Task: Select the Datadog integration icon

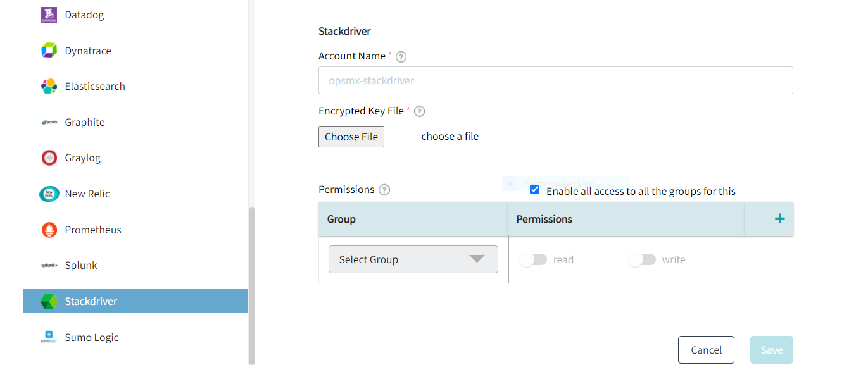Action: (47, 14)
